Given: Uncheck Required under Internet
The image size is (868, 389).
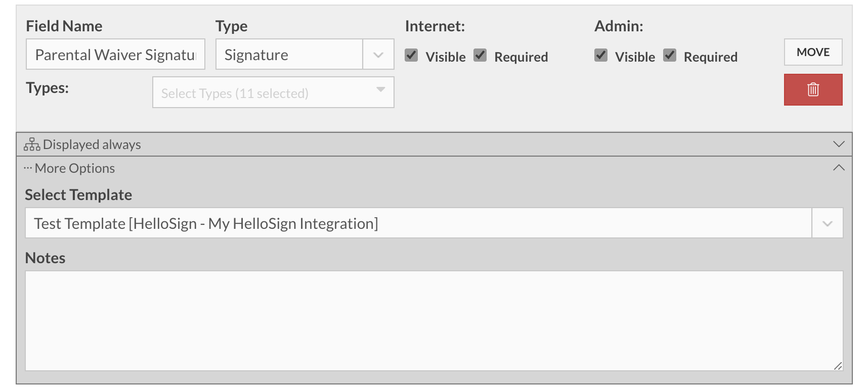Looking at the screenshot, I should [x=481, y=54].
